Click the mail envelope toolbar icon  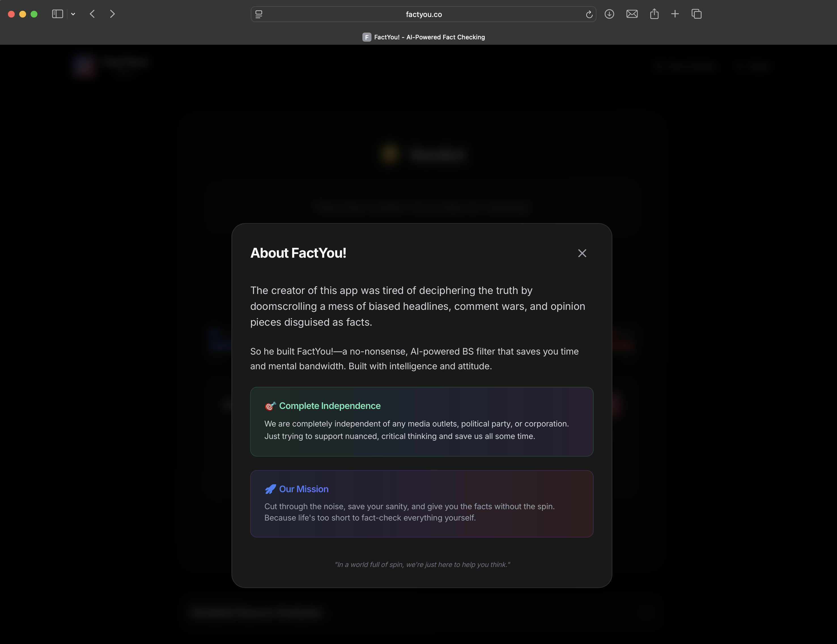coord(632,14)
